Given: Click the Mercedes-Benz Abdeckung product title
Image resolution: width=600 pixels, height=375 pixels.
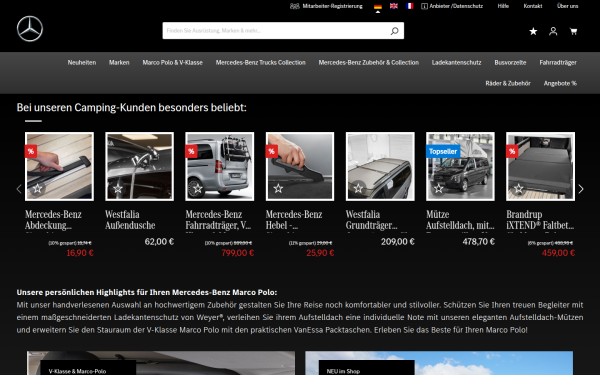Looking at the screenshot, I should (54, 220).
